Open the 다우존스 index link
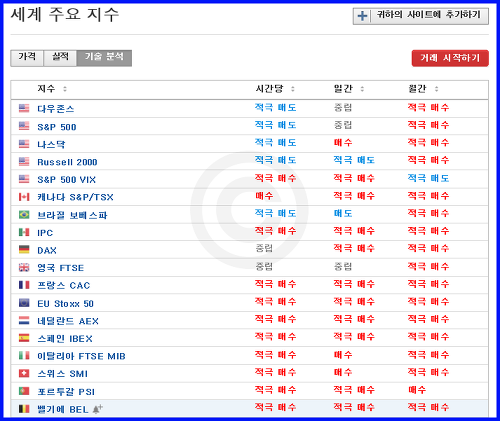 point(56,109)
